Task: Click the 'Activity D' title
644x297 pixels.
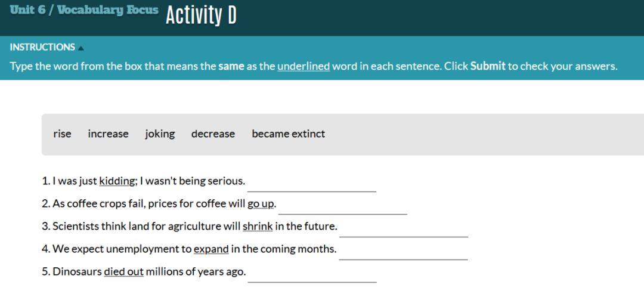Action: 202,16
